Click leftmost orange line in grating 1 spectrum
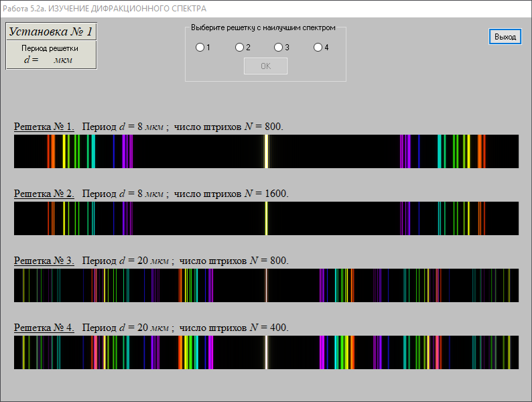Viewport: 532px width, 402px height. (50, 151)
